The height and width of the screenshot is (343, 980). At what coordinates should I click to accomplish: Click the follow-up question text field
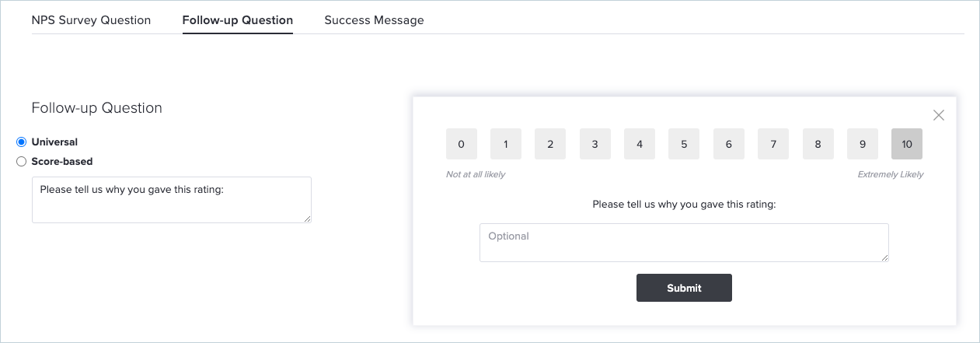tap(172, 200)
